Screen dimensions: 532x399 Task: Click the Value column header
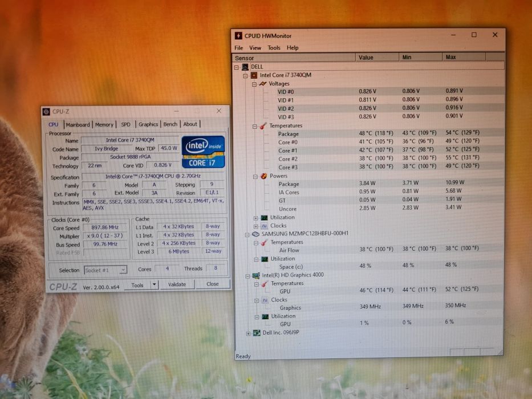tap(377, 58)
